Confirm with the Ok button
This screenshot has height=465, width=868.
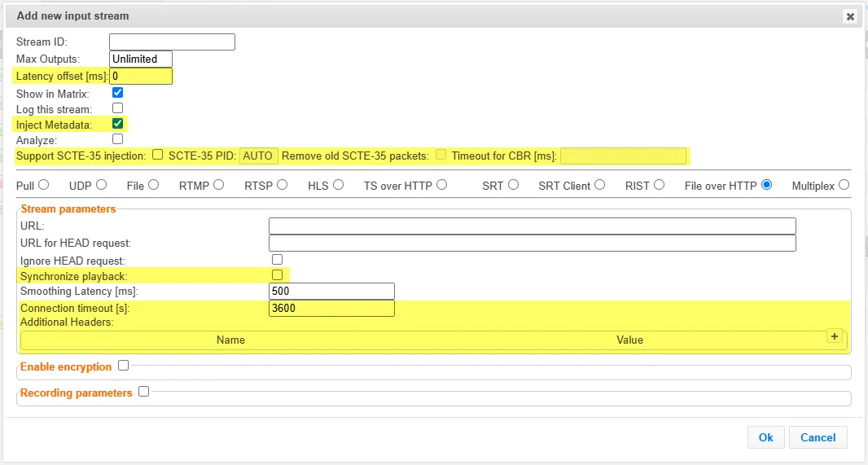(x=766, y=437)
